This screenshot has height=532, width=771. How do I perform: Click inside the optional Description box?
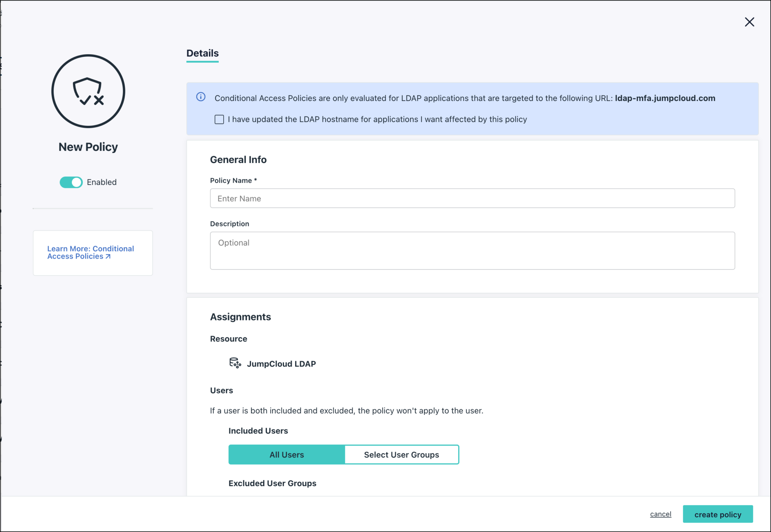472,250
